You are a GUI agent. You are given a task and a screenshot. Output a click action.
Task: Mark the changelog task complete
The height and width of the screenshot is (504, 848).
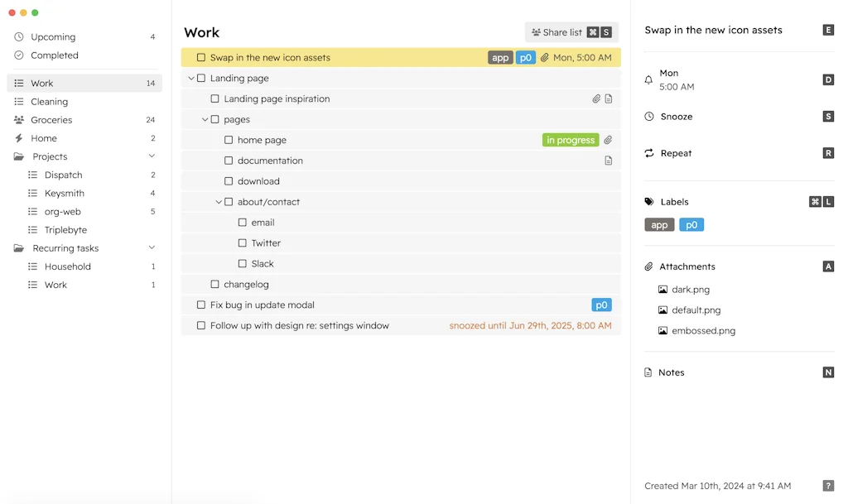215,285
